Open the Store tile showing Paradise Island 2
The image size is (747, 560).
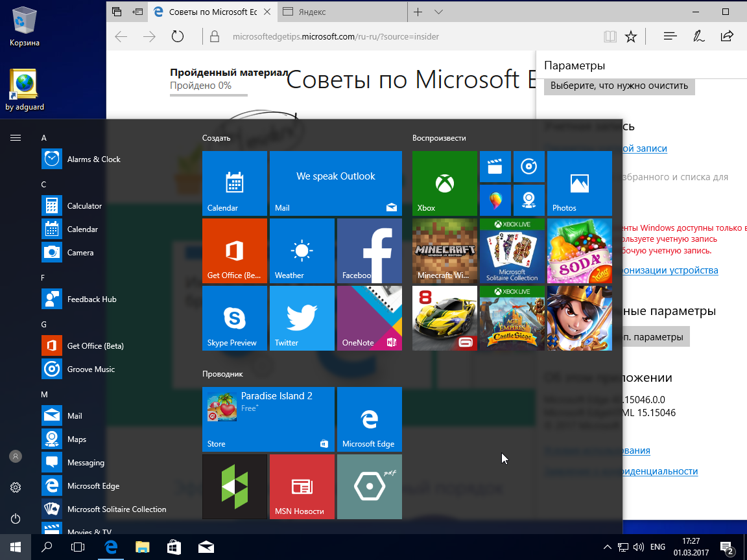[x=268, y=419]
